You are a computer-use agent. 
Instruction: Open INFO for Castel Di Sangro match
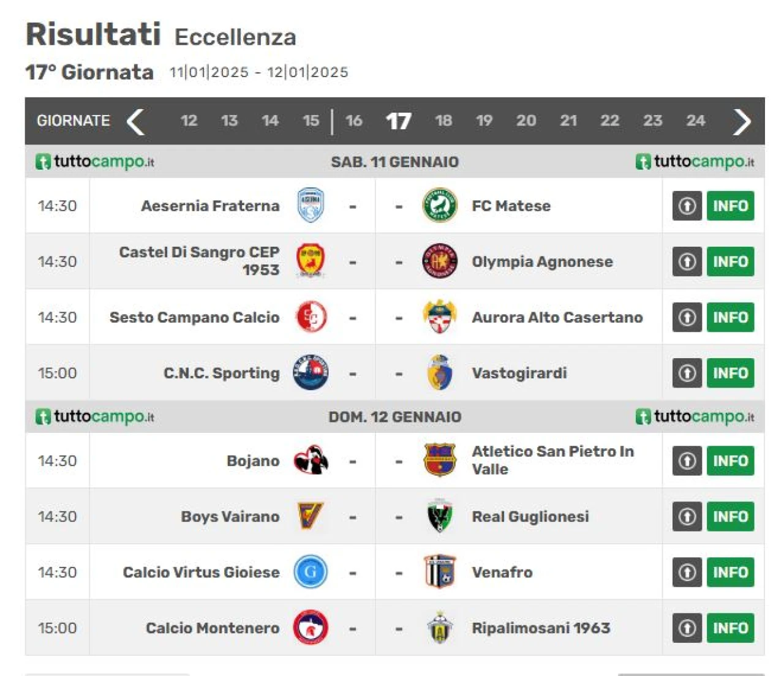click(x=730, y=261)
